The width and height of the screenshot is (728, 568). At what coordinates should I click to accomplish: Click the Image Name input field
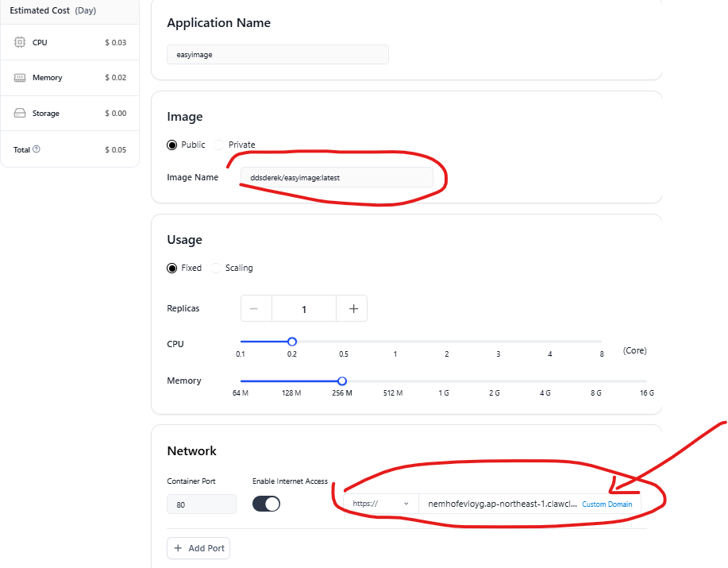[337, 178]
